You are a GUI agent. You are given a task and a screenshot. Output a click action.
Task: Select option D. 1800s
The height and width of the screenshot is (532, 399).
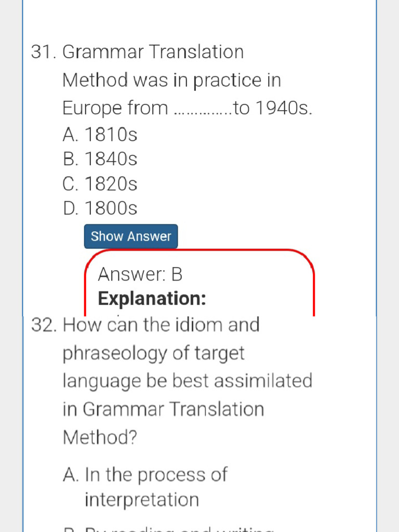point(100,208)
